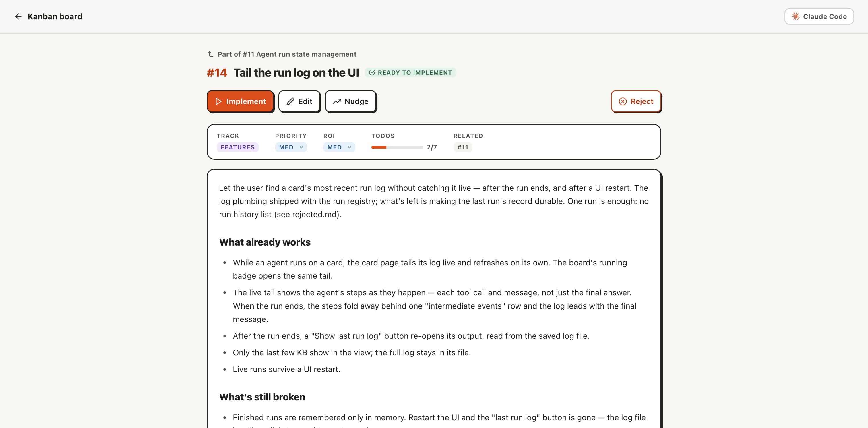Click the 2/7 todos count
Viewport: 868px width, 428px height.
[x=432, y=147]
